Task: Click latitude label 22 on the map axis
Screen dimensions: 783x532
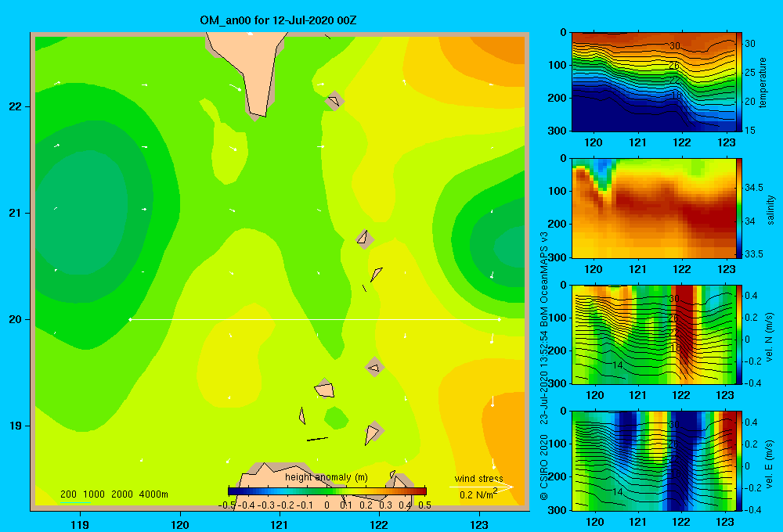Action: click(x=16, y=107)
